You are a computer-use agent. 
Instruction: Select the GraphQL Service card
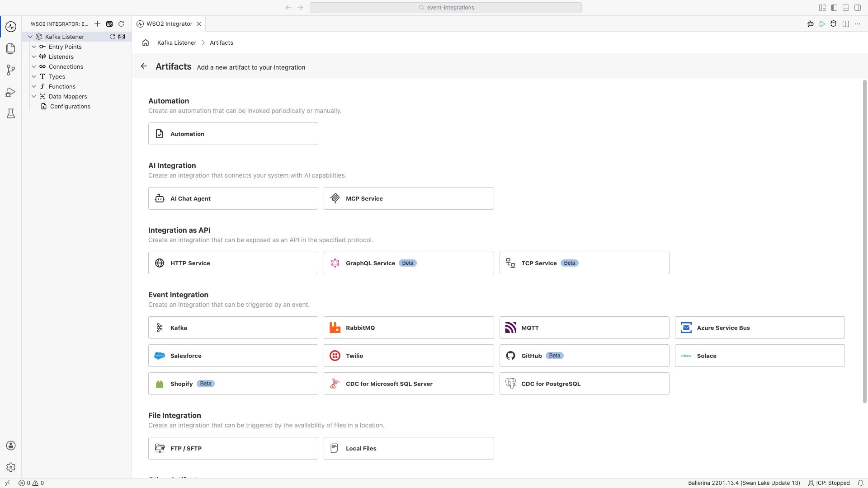click(409, 263)
